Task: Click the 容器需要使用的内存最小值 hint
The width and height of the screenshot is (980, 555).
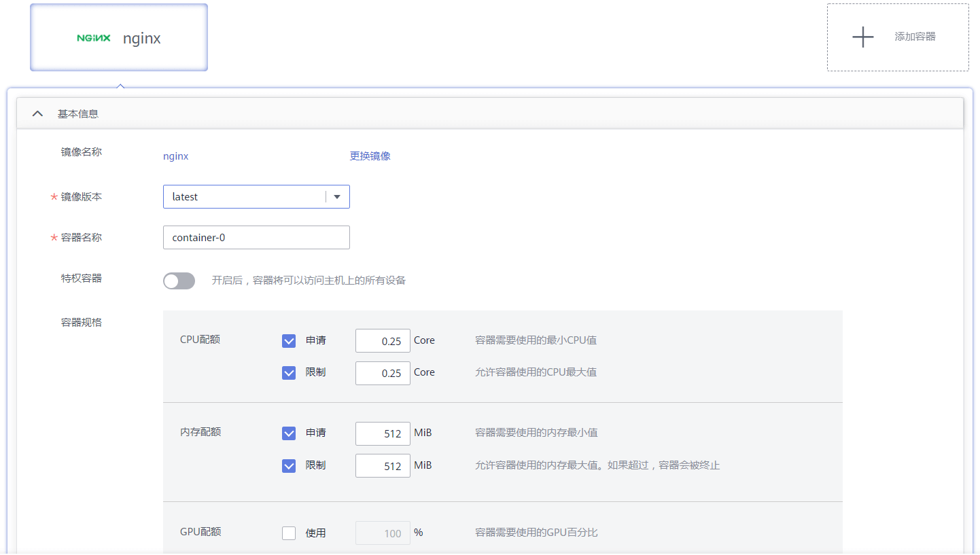Action: click(x=536, y=433)
